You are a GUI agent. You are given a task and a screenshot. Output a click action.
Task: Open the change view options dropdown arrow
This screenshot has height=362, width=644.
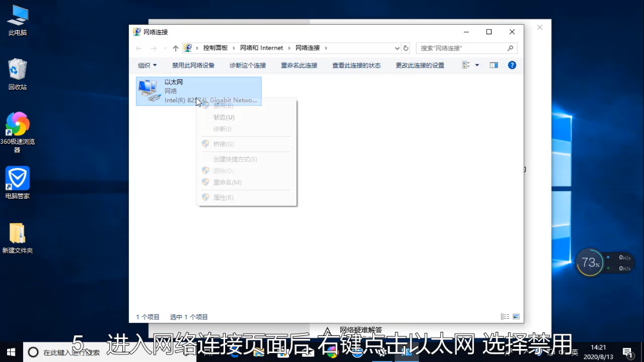click(x=477, y=65)
